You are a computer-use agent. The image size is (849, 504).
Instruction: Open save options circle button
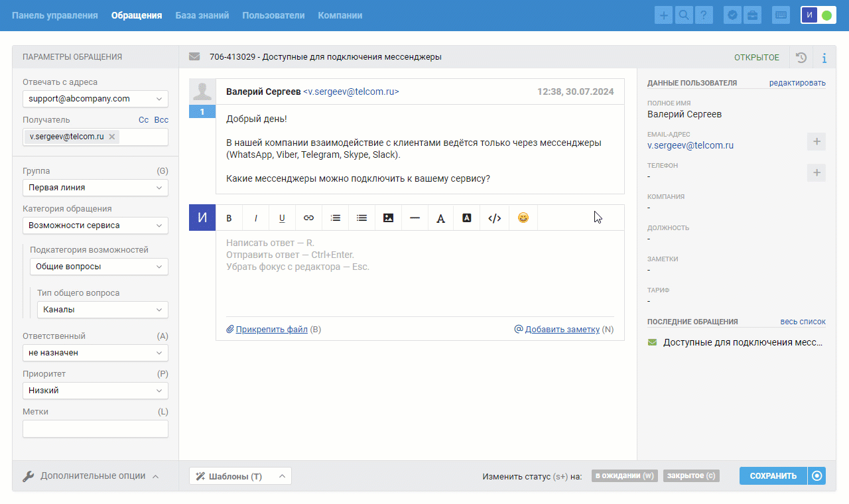[817, 476]
